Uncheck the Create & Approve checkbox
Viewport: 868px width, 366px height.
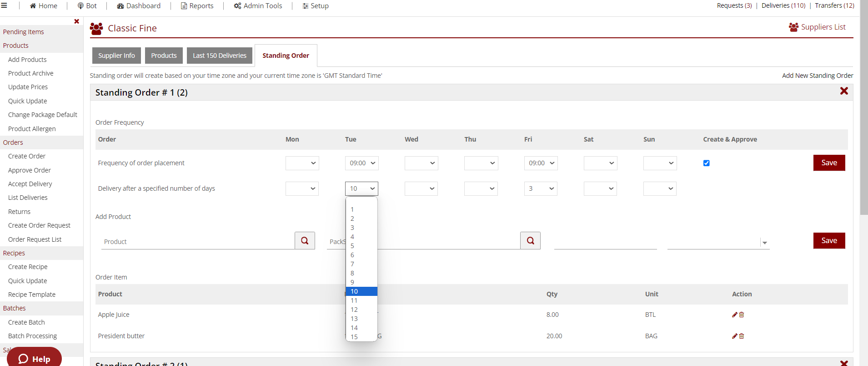pyautogui.click(x=706, y=163)
